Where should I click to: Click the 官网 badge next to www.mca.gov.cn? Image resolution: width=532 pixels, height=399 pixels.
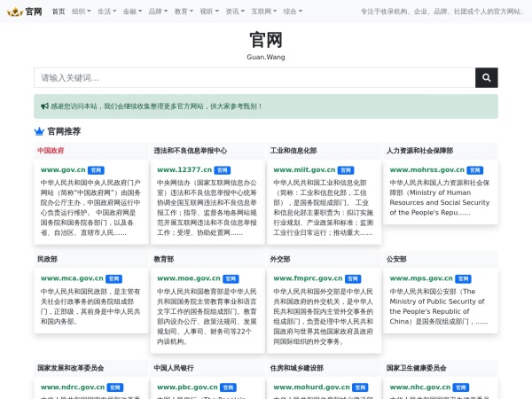[x=113, y=279]
